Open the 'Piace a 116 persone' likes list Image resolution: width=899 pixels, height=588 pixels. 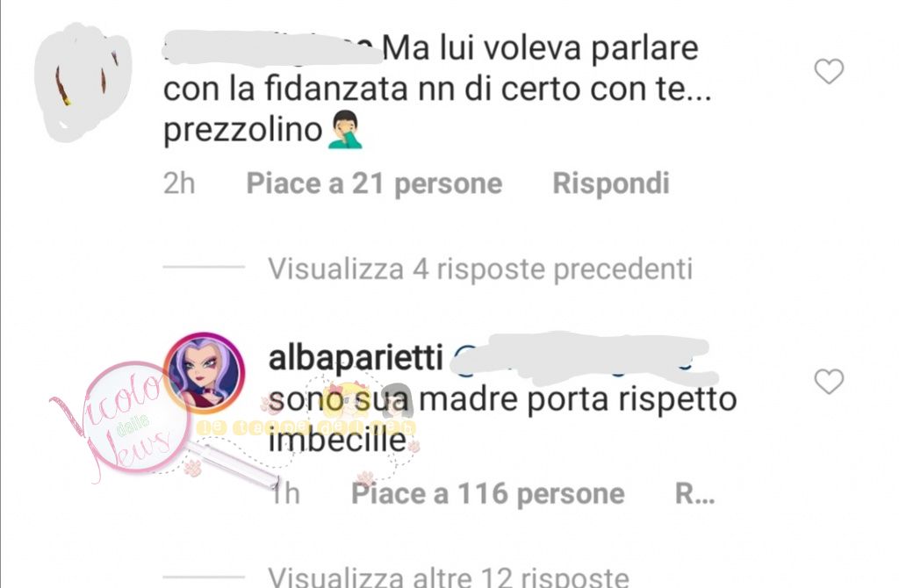[x=488, y=494]
